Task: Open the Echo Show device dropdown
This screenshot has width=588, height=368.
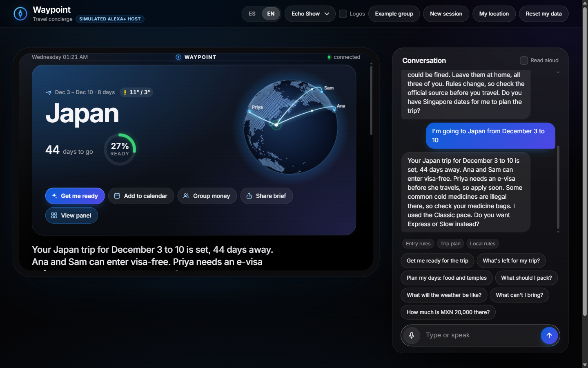Action: click(310, 13)
